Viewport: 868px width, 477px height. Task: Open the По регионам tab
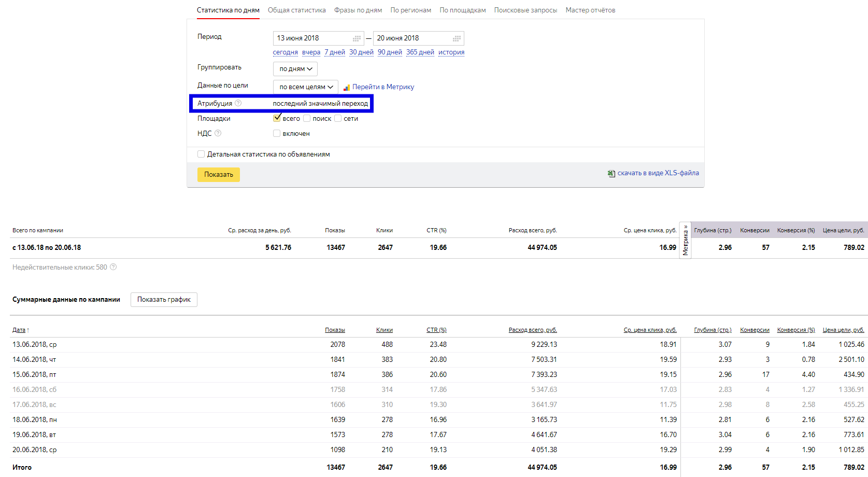click(x=411, y=10)
